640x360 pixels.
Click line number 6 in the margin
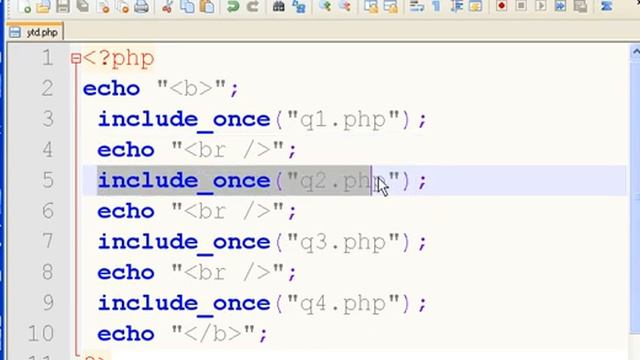click(x=47, y=211)
